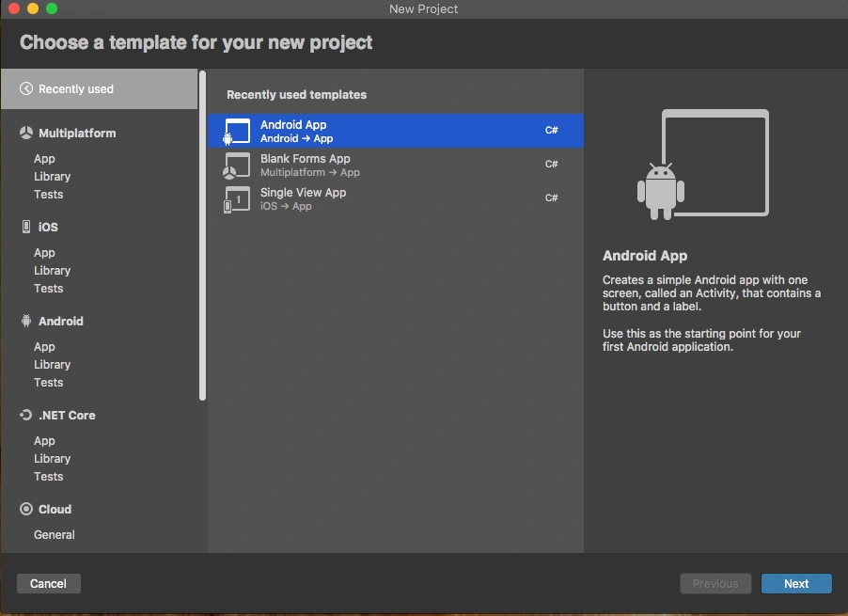Open Library under iOS
Image resolution: width=848 pixels, height=616 pixels.
52,271
